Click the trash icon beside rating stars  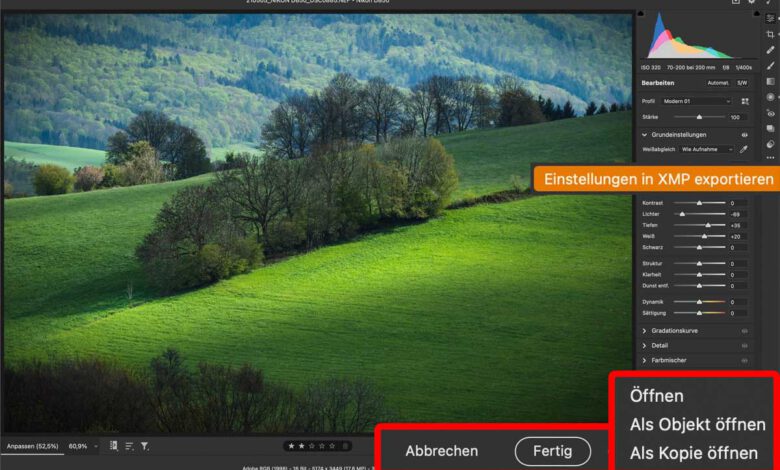click(345, 446)
